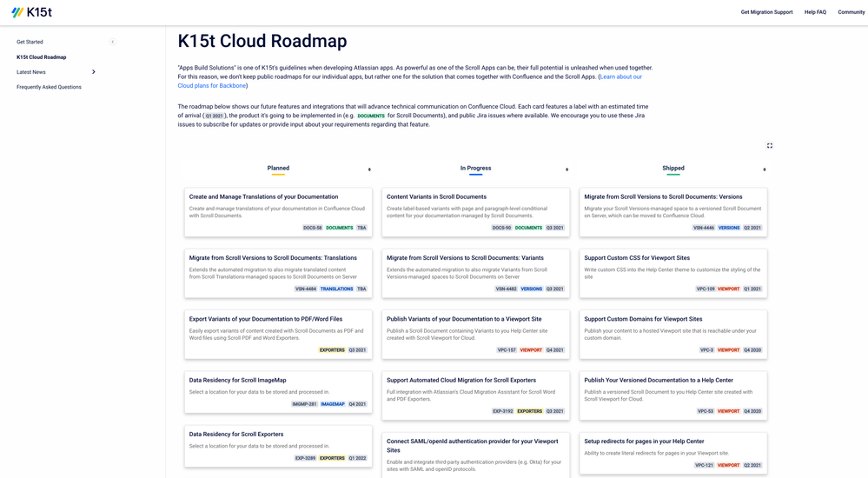
Task: Select K15t Cloud Roadmap in the sidebar
Action: pyautogui.click(x=42, y=57)
